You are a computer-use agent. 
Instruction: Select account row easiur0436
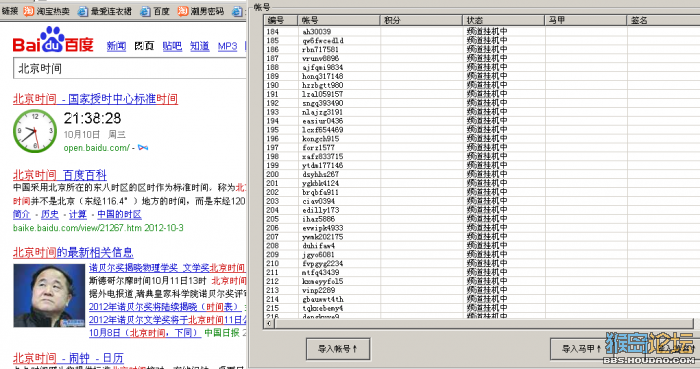tap(482, 121)
